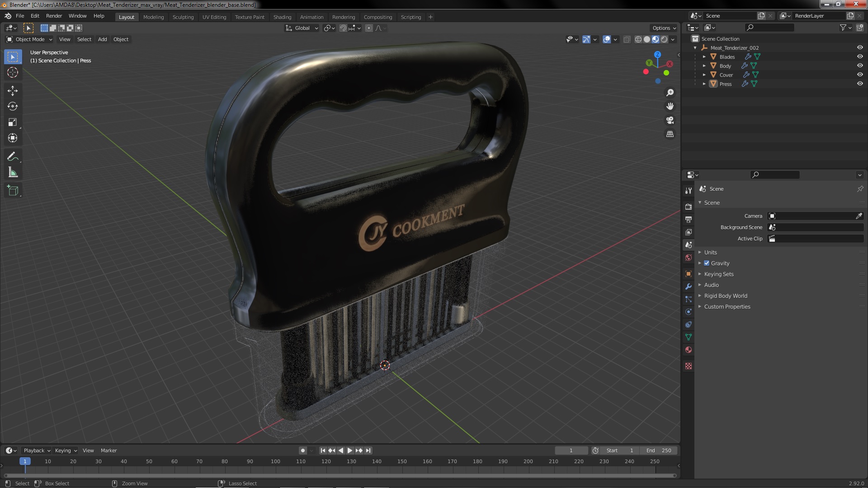868x488 pixels.
Task: Select the Transform tool
Action: pyautogui.click(x=13, y=138)
